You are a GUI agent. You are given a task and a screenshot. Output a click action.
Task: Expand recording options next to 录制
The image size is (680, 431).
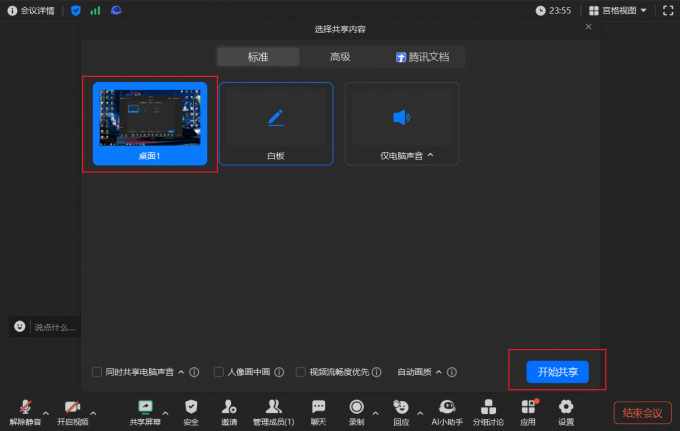coord(376,413)
